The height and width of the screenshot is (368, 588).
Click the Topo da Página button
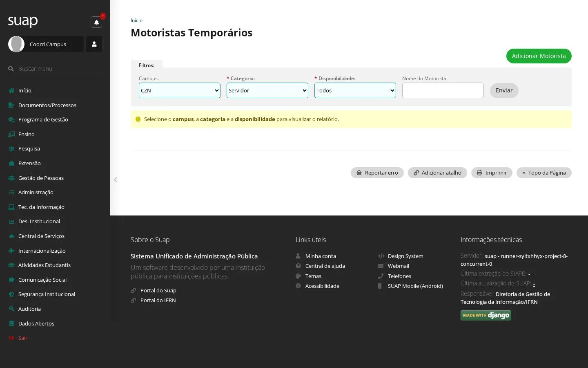[x=544, y=173]
